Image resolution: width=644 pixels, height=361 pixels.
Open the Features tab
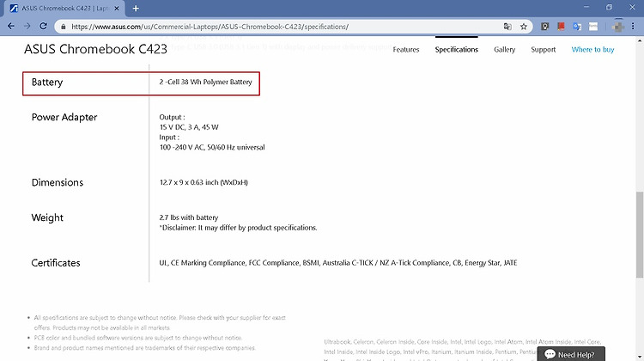click(406, 50)
